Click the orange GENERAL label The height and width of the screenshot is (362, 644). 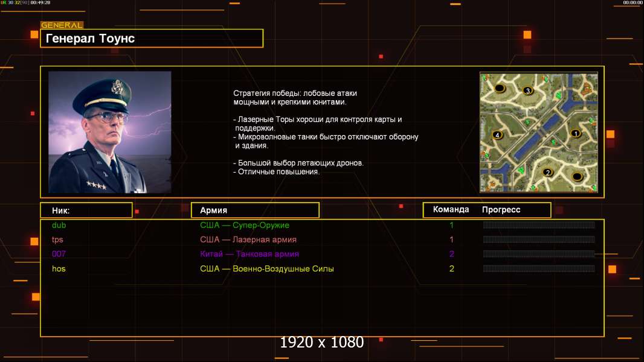click(62, 25)
